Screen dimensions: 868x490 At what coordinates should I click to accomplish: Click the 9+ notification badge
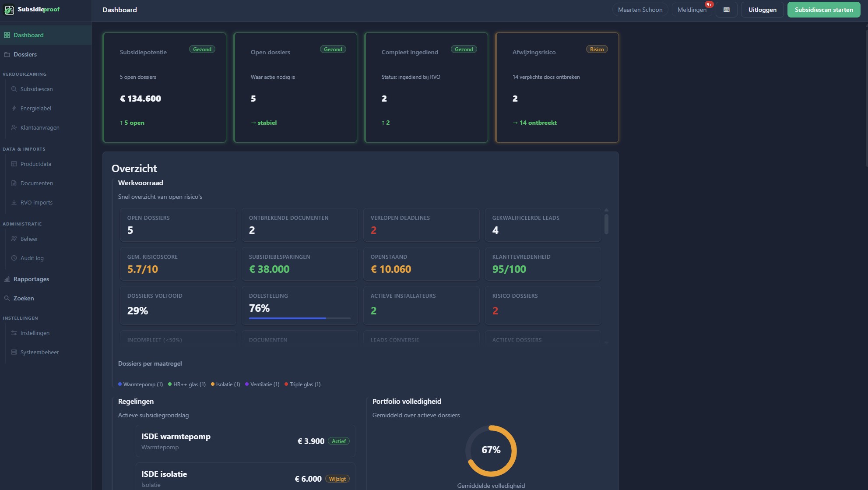click(x=709, y=4)
